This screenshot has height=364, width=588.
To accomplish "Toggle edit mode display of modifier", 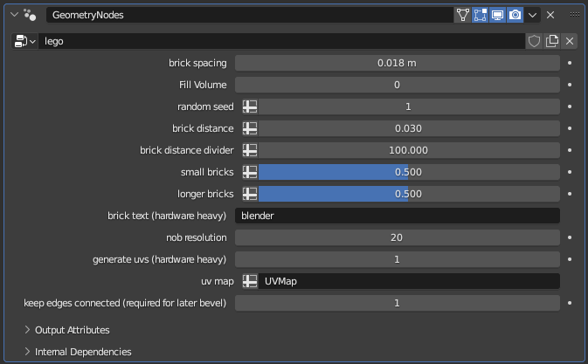I will point(480,15).
